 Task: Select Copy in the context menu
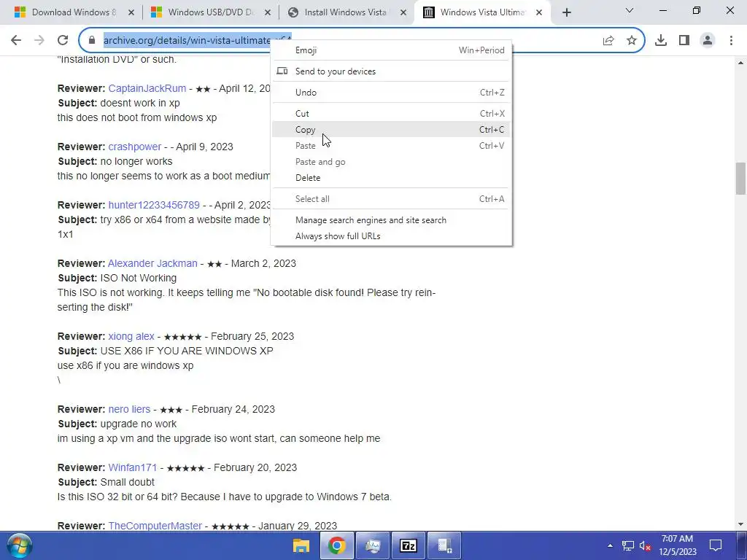[x=392, y=130]
